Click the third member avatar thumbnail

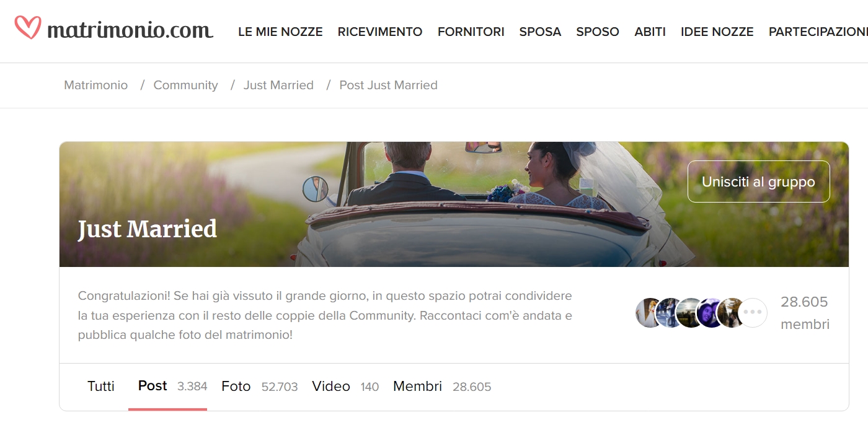pos(688,312)
